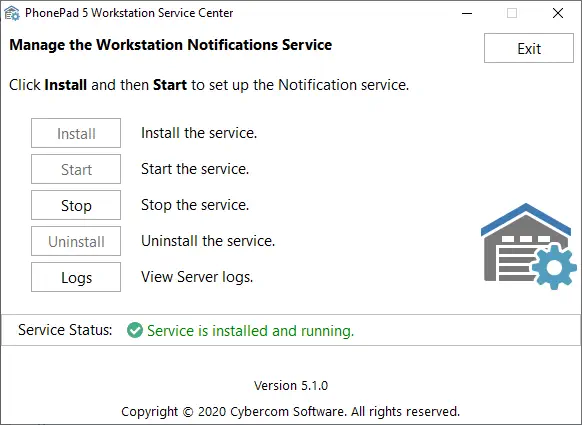Click the 'Manage the Workstation Notifications Service' heading
Image resolution: width=582 pixels, height=425 pixels.
pyautogui.click(x=170, y=45)
